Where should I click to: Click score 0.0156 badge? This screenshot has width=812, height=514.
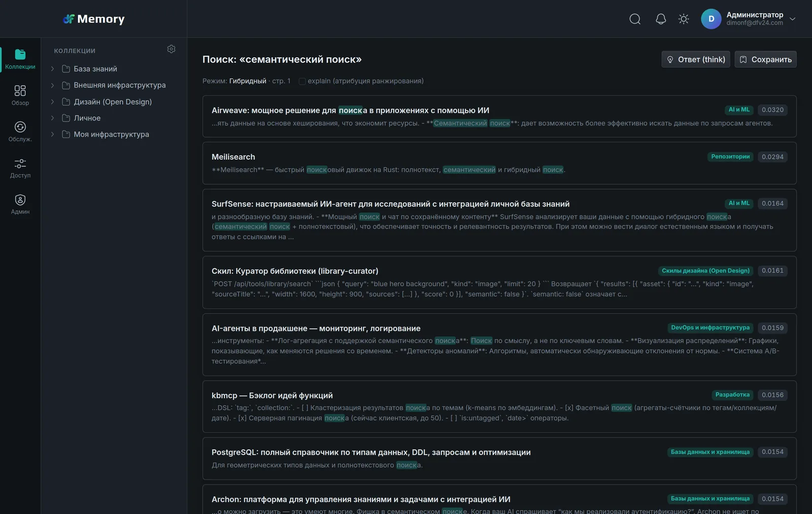(772, 395)
